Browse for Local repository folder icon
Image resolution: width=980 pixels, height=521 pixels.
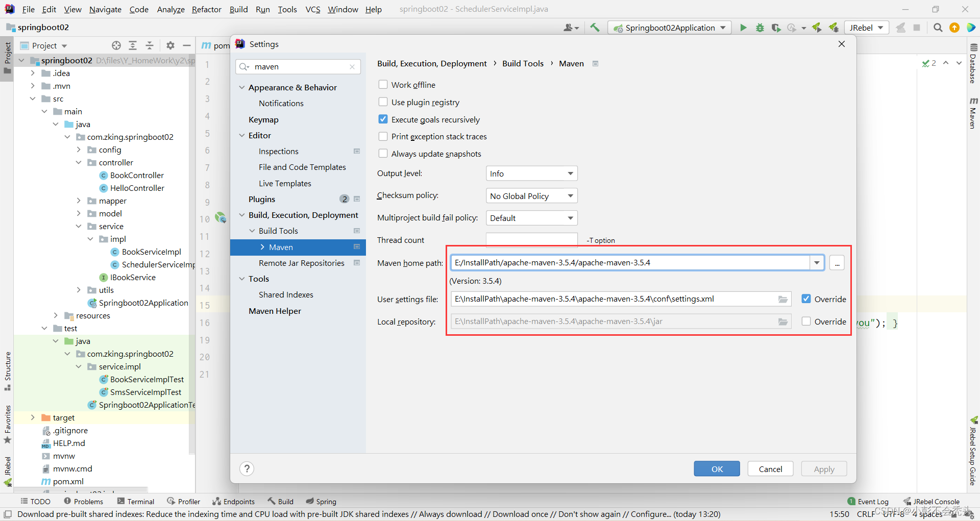(x=783, y=321)
